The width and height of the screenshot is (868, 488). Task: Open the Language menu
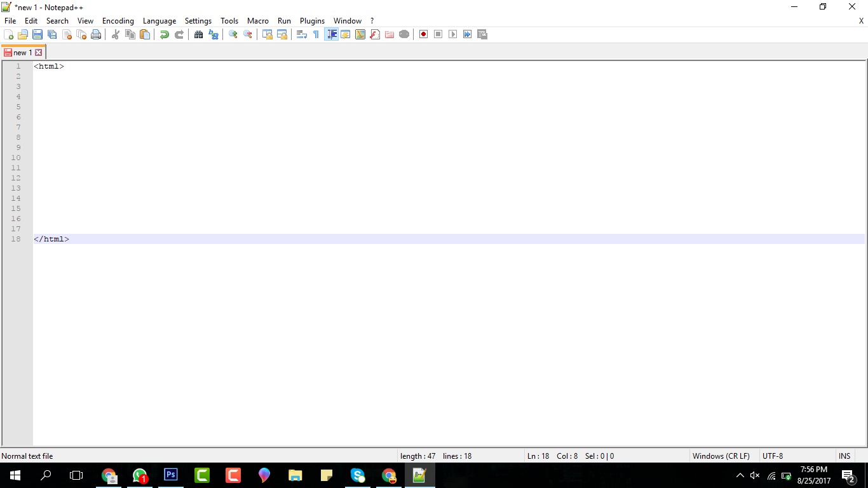point(159,21)
